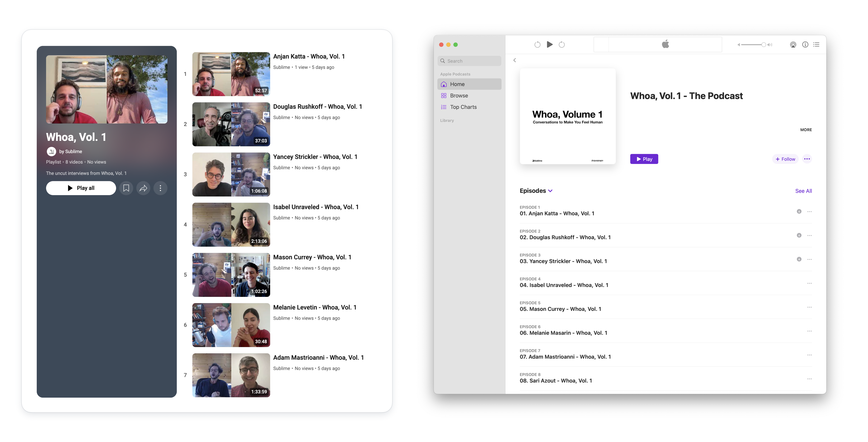Open the Yancey Strickler video thumbnail
The width and height of the screenshot is (868, 442).
coord(231,174)
